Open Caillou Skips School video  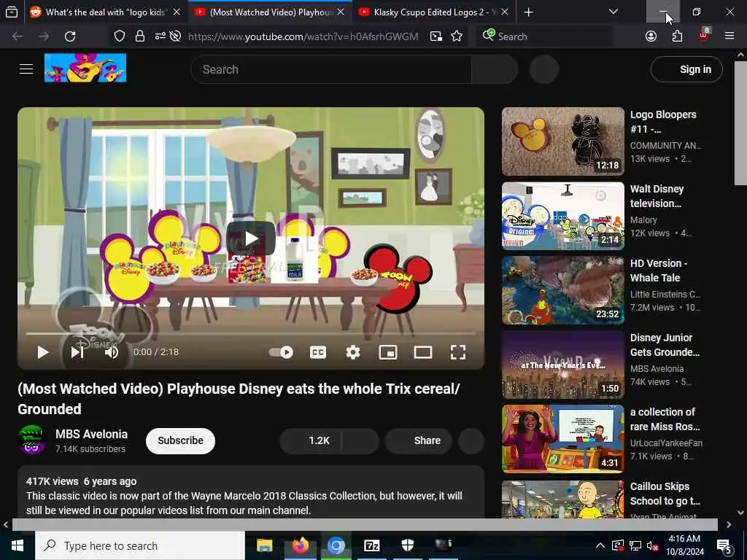click(x=562, y=499)
